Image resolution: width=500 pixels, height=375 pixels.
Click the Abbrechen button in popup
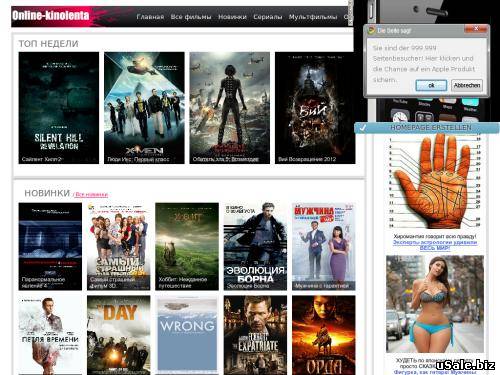click(467, 85)
